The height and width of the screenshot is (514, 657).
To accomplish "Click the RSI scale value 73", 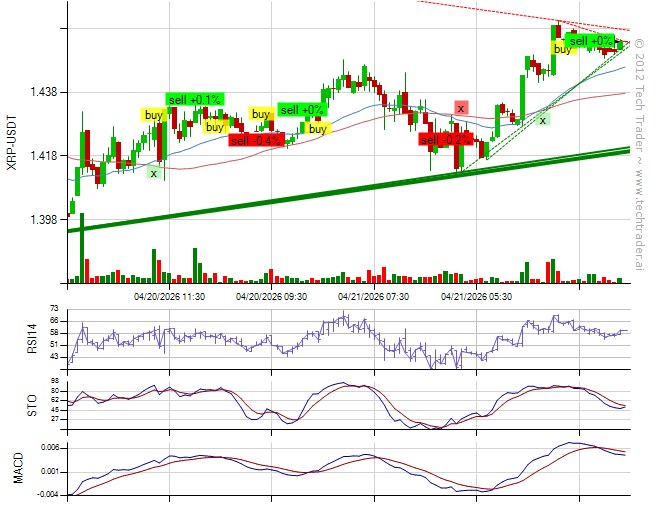I will click(x=54, y=309).
